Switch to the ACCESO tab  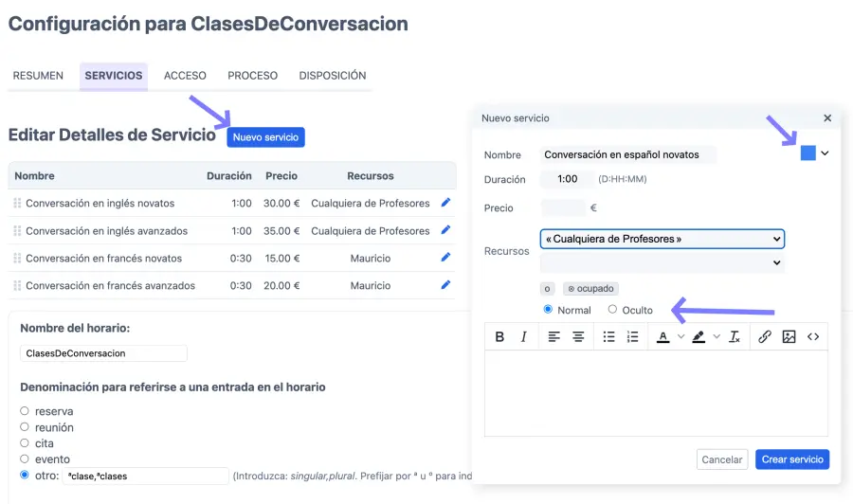(x=185, y=76)
